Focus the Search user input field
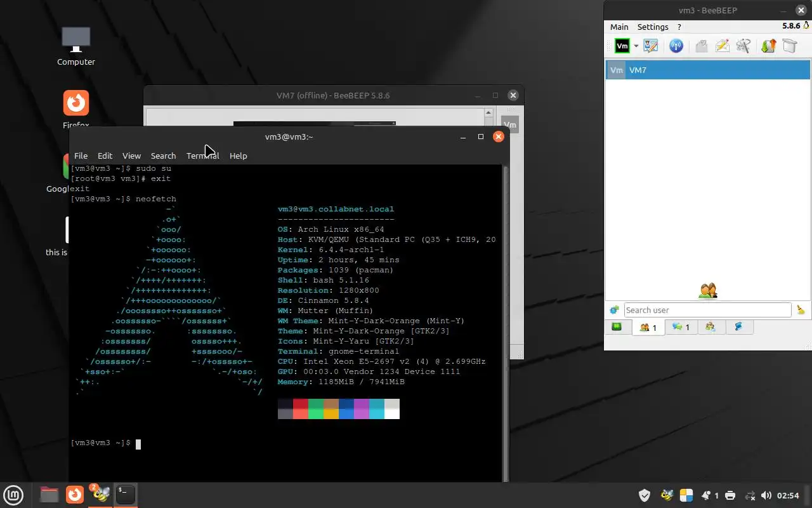812x508 pixels. coord(707,310)
